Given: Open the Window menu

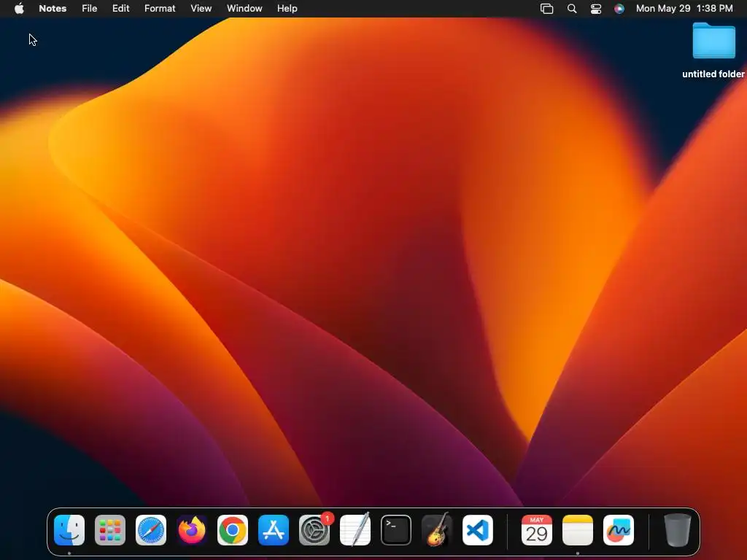Looking at the screenshot, I should click(x=244, y=9).
